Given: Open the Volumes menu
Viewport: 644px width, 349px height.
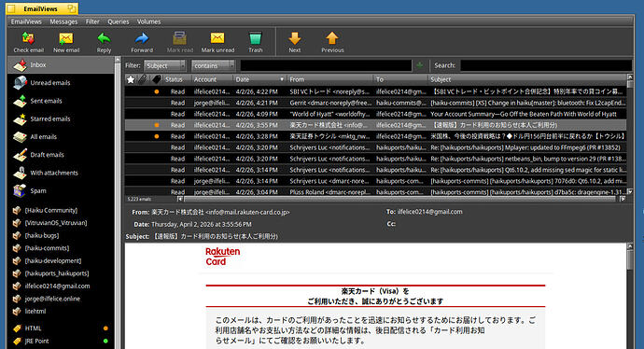Looking at the screenshot, I should [148, 21].
